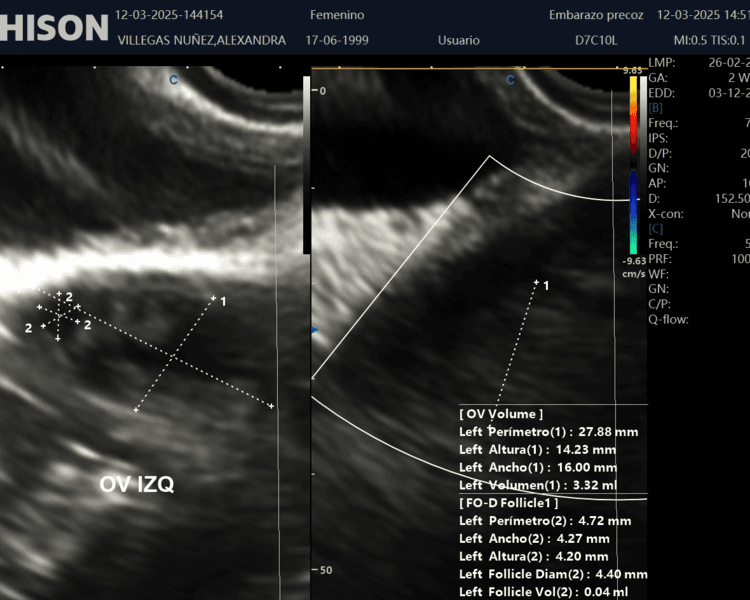
Task: Click the PRF parameter in the C section
Action: (x=659, y=259)
